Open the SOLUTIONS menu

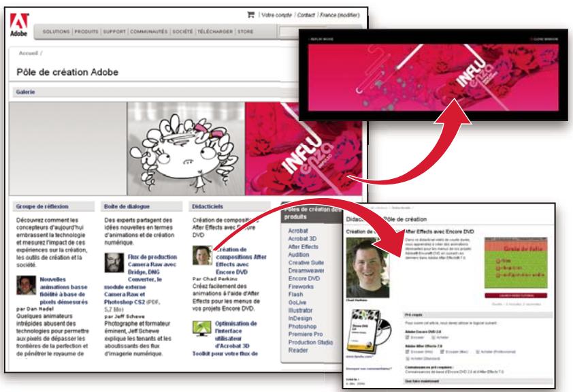(56, 32)
